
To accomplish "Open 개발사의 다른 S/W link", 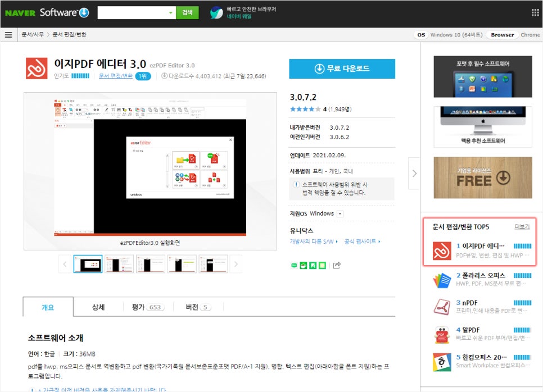I will (314, 241).
